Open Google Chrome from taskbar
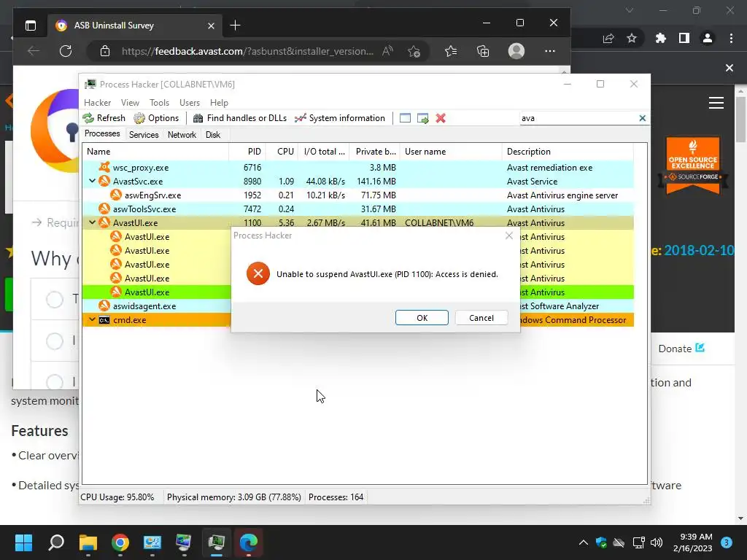This screenshot has width=747, height=560. [x=120, y=542]
